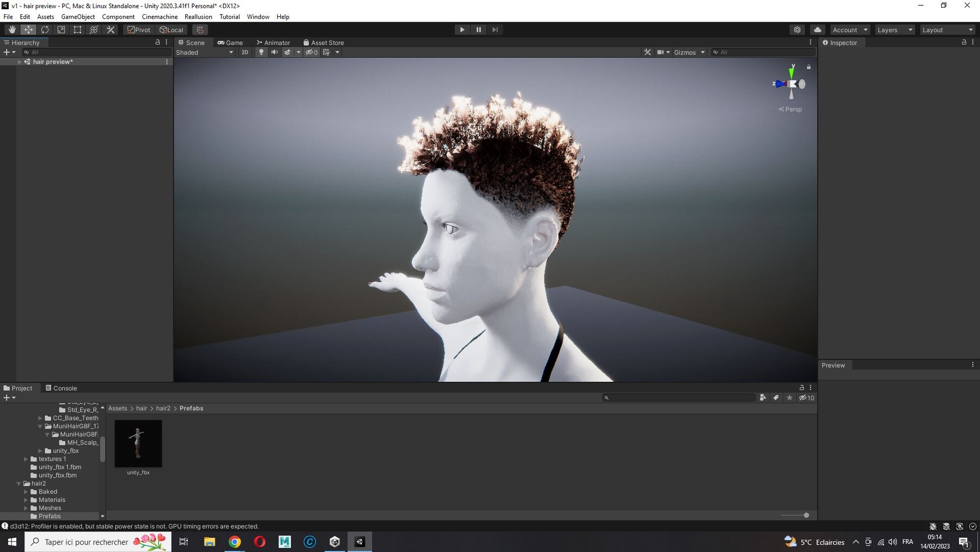Viewport: 980px width, 552px height.
Task: Click scene view search field
Action: pyautogui.click(x=763, y=52)
